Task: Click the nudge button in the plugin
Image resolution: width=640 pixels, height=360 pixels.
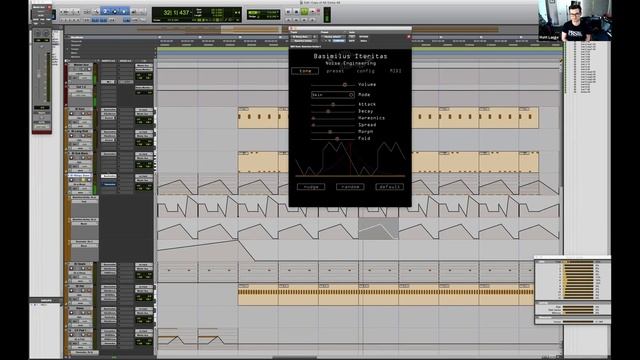Action: click(x=311, y=187)
